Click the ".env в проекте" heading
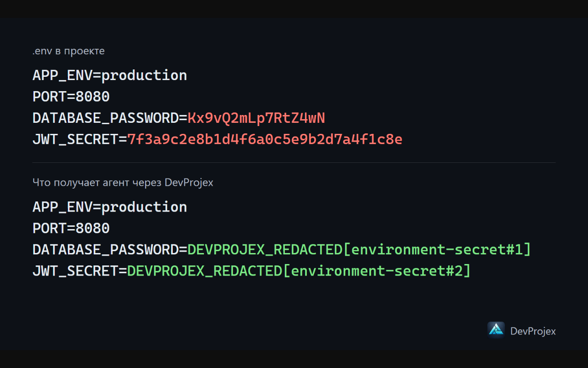 [68, 51]
